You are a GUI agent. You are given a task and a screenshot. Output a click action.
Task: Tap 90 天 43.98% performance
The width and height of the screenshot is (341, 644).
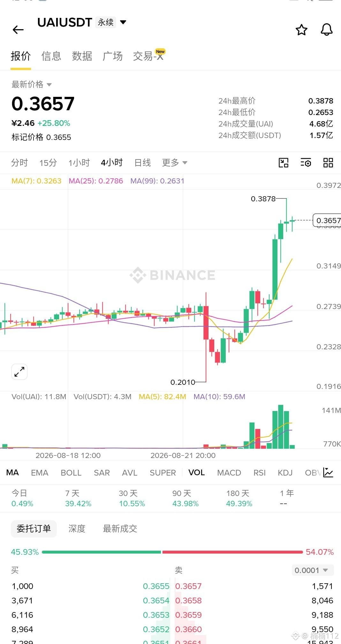[186, 498]
